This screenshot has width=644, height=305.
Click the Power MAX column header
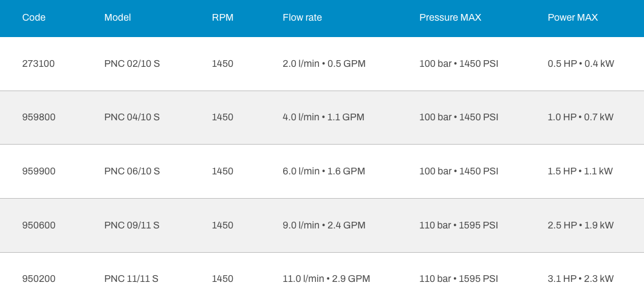point(572,18)
